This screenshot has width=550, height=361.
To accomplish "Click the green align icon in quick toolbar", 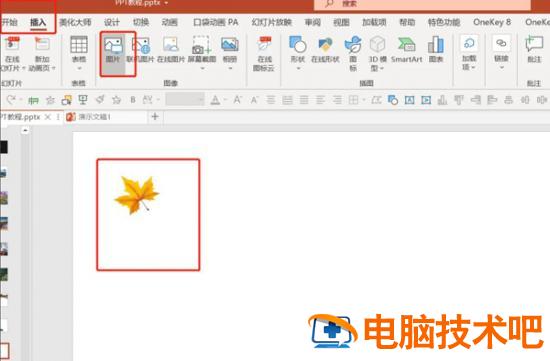I will pyautogui.click(x=33, y=100).
